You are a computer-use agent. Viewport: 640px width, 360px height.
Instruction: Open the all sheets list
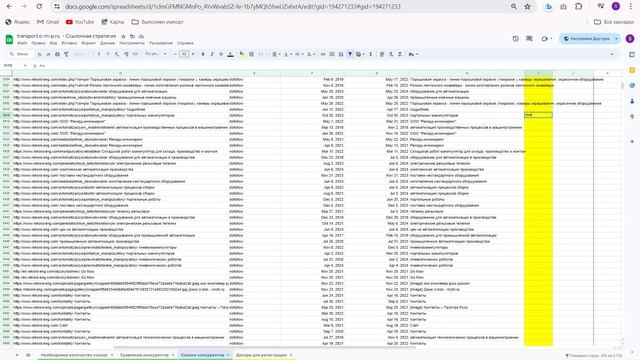click(x=28, y=355)
